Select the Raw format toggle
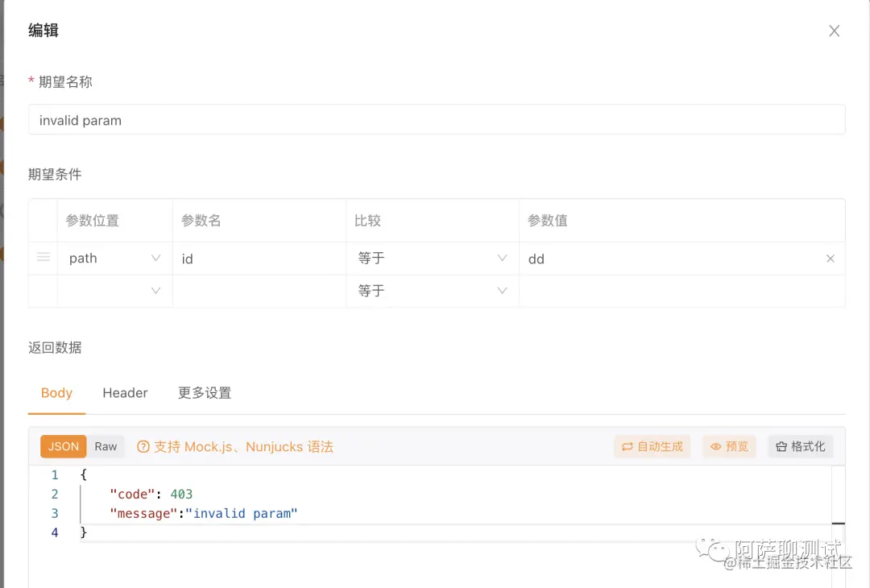The width and height of the screenshot is (870, 588). 106,446
